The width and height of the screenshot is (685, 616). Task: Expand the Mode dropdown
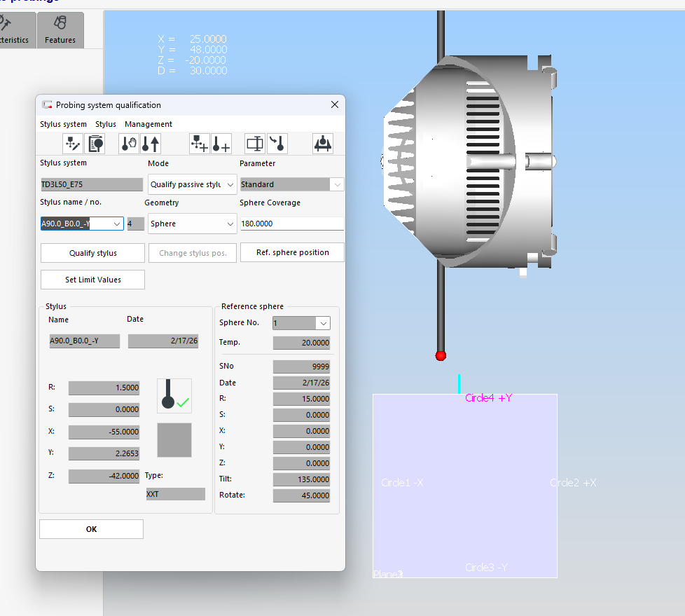(x=230, y=184)
